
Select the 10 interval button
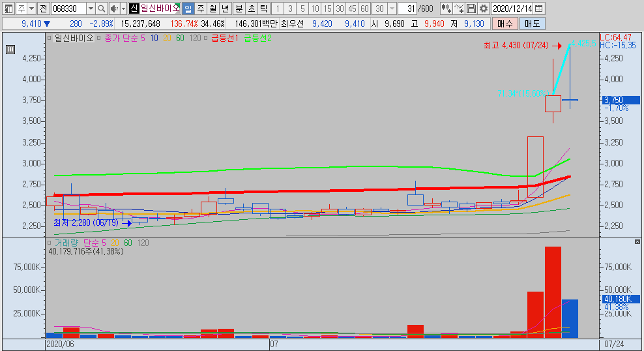click(x=315, y=8)
